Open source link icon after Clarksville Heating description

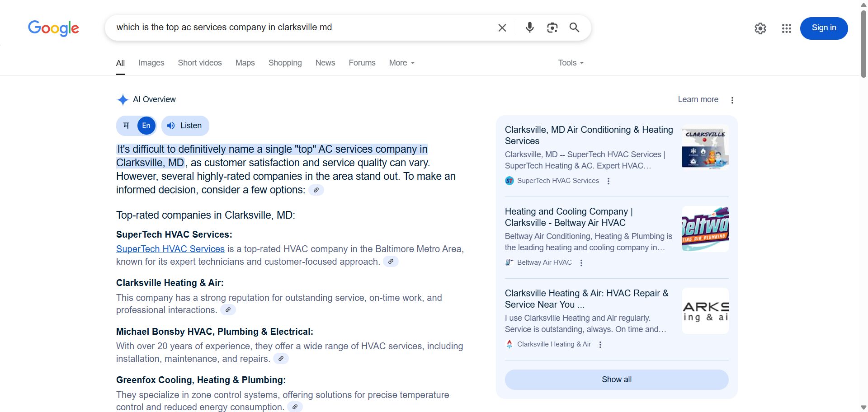click(x=228, y=310)
